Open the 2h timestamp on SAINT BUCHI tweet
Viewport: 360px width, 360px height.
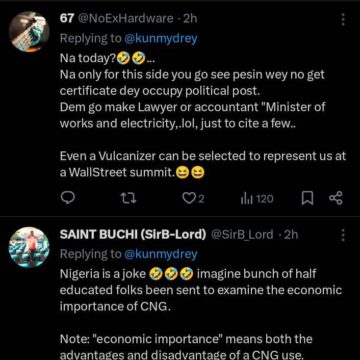[291, 235]
